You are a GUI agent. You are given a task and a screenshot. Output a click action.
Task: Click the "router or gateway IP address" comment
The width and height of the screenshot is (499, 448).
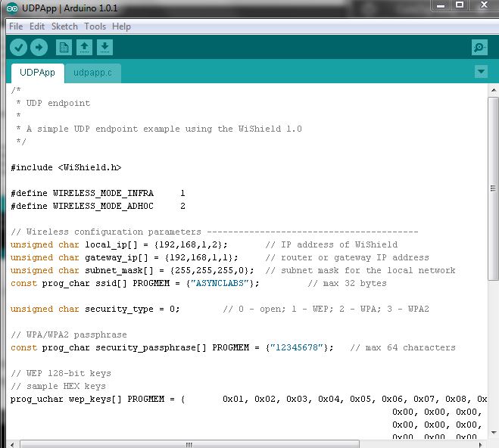tap(348, 257)
